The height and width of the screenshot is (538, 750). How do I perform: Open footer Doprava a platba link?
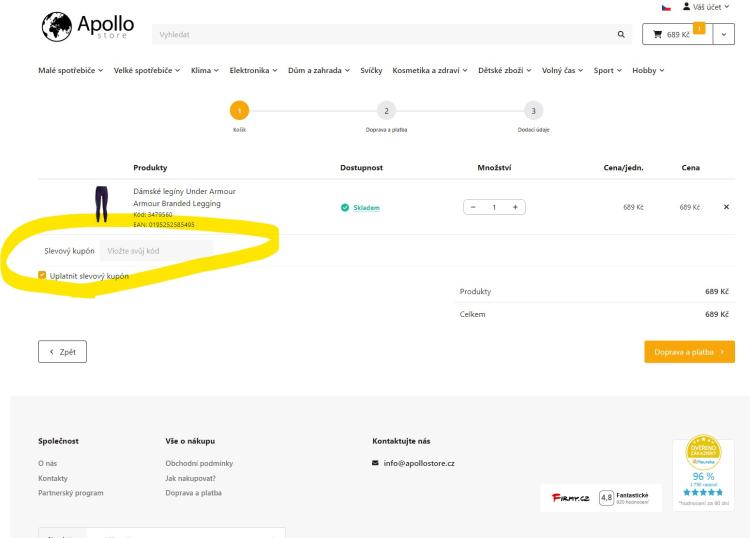pyautogui.click(x=193, y=493)
